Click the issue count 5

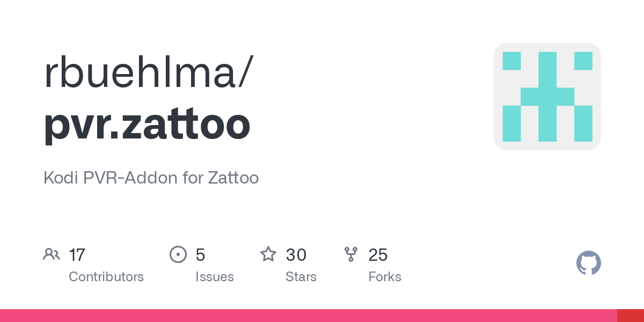(200, 255)
